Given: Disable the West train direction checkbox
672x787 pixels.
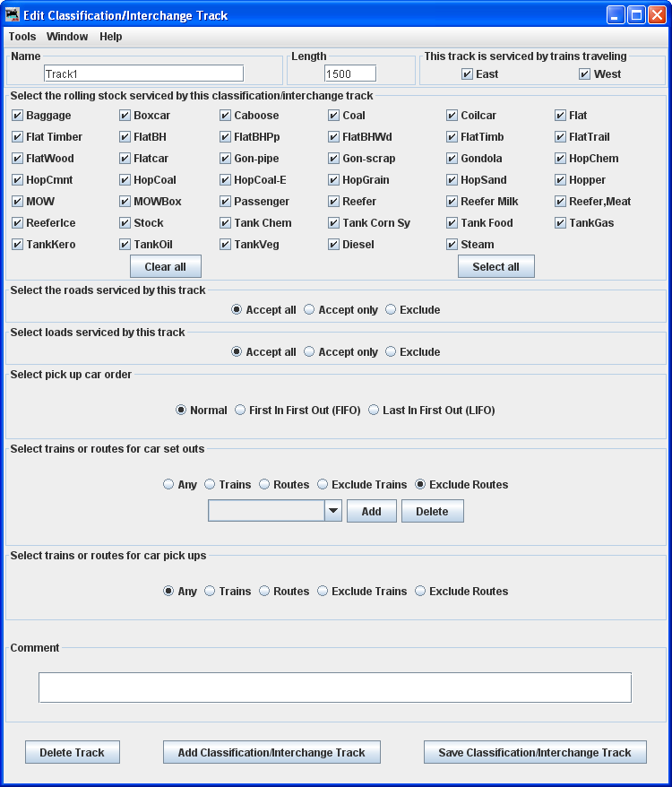Looking at the screenshot, I should tap(585, 74).
